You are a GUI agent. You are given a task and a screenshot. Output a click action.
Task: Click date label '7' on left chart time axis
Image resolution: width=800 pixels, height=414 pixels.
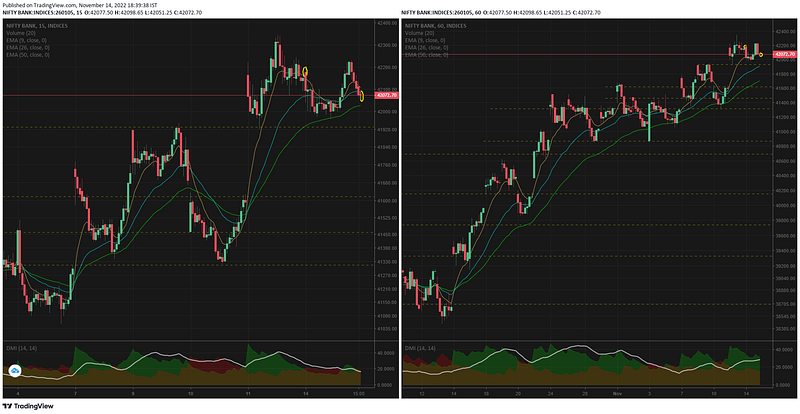click(x=75, y=394)
